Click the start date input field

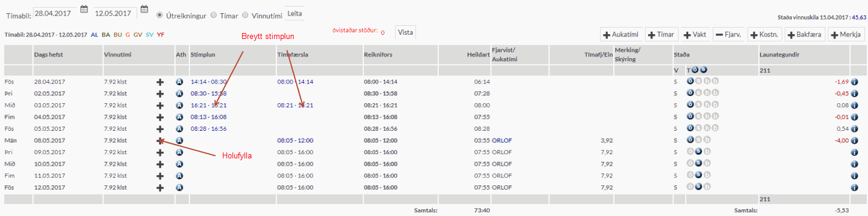coord(55,13)
